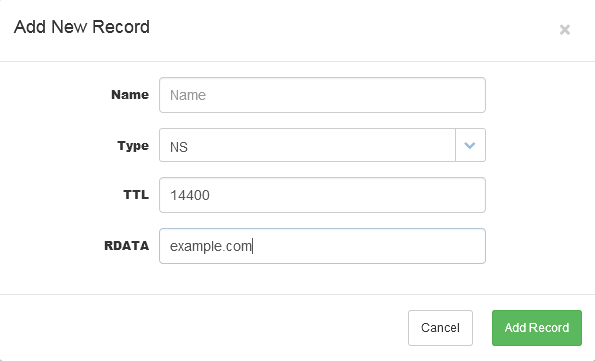
Task: Place cursor on the example.com text
Action: (x=211, y=246)
